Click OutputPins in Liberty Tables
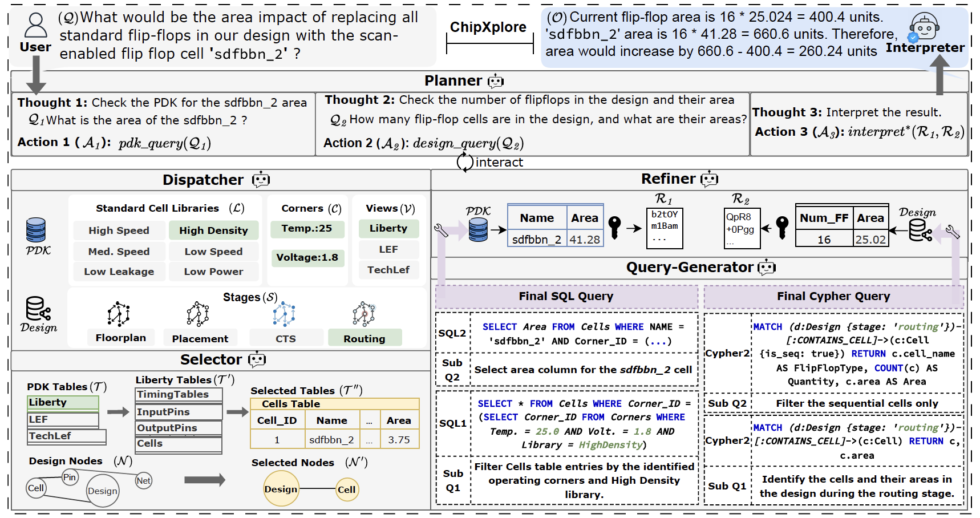980x518 pixels. tap(179, 428)
